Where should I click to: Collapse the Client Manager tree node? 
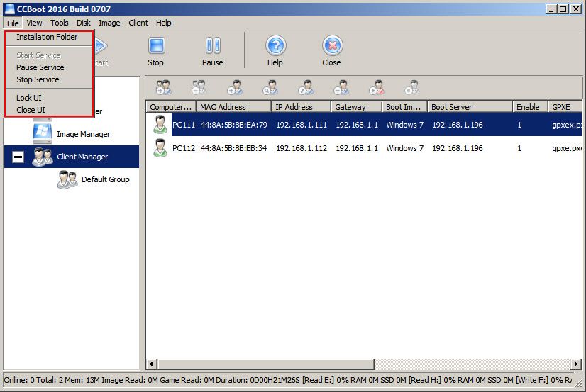(18, 157)
